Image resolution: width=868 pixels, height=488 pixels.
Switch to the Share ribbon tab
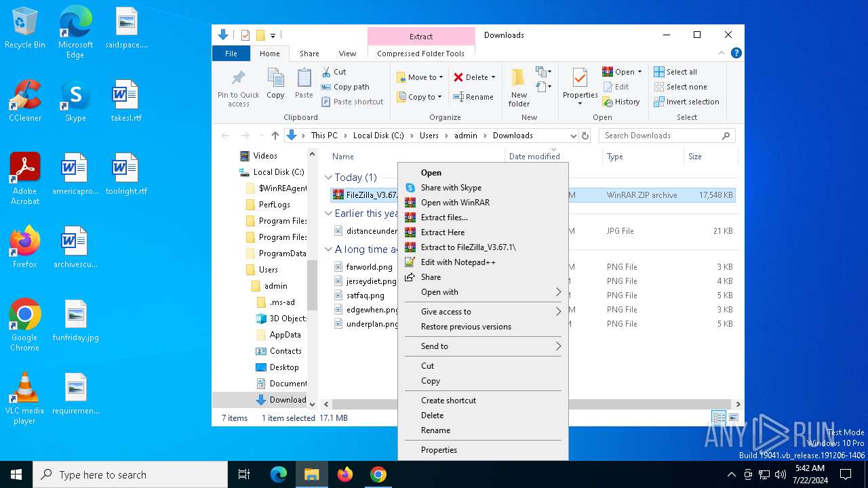point(309,54)
